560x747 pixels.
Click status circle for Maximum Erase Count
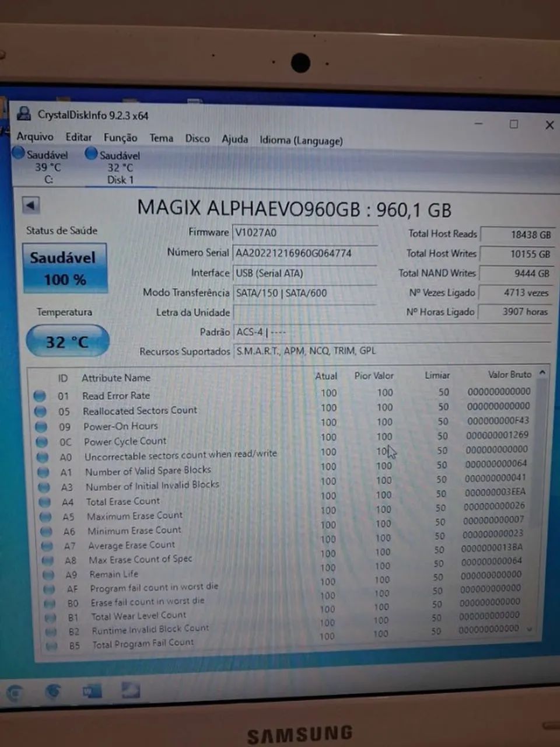(x=46, y=516)
